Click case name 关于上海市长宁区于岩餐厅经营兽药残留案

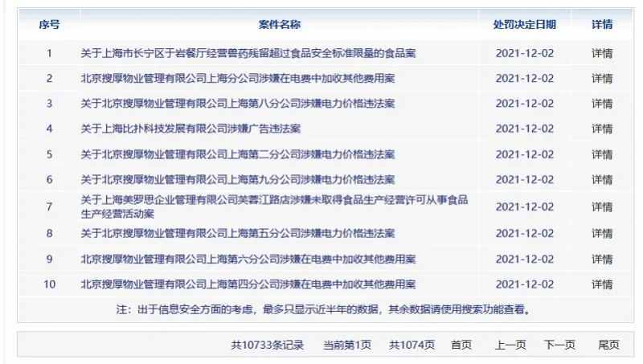(248, 53)
